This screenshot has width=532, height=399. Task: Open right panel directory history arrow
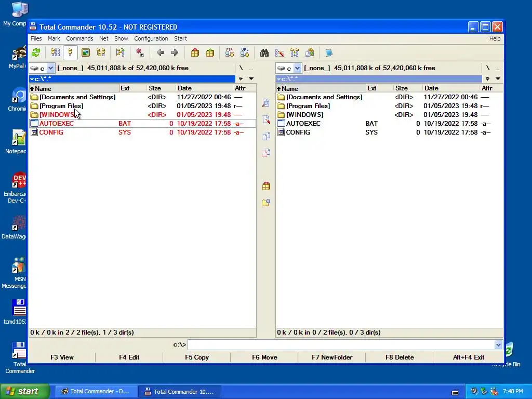(x=498, y=79)
